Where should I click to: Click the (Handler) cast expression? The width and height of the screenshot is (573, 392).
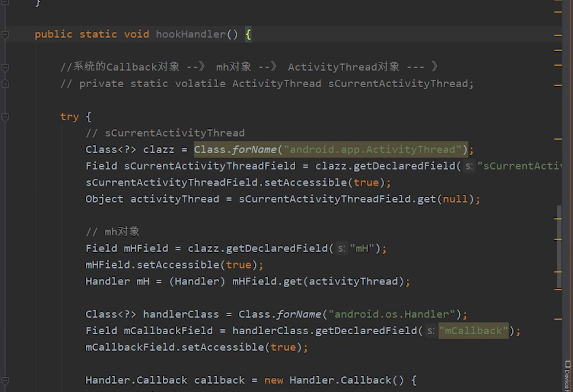(x=197, y=281)
